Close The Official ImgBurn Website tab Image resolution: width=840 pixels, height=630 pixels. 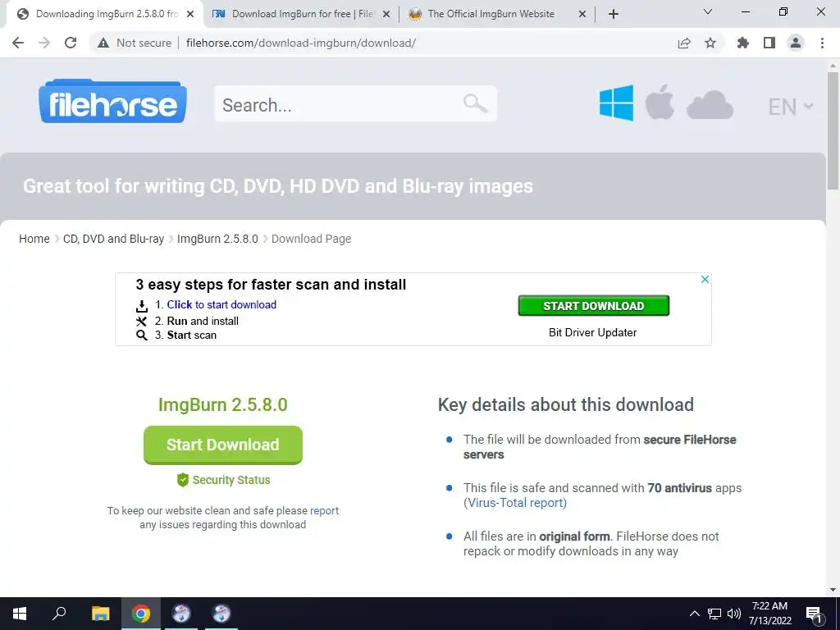pyautogui.click(x=582, y=15)
